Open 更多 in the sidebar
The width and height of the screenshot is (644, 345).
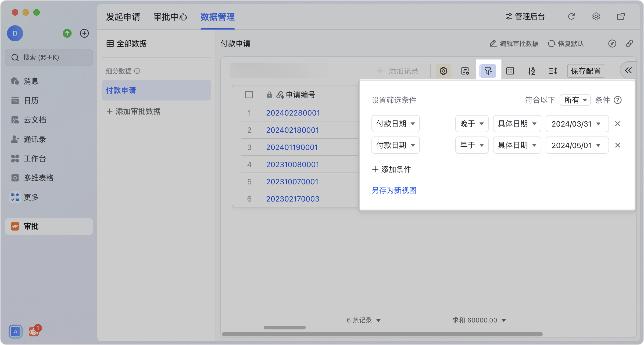click(49, 197)
